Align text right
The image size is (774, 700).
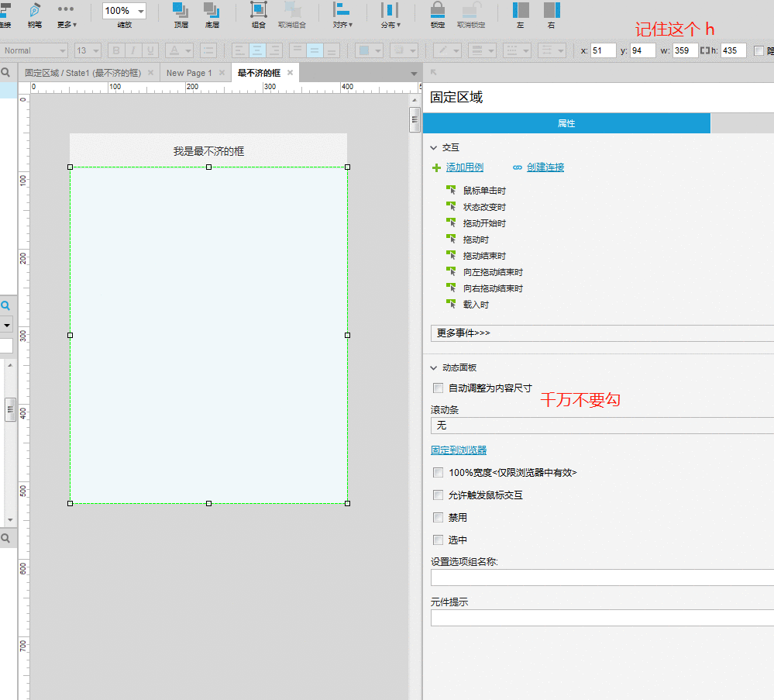click(274, 50)
